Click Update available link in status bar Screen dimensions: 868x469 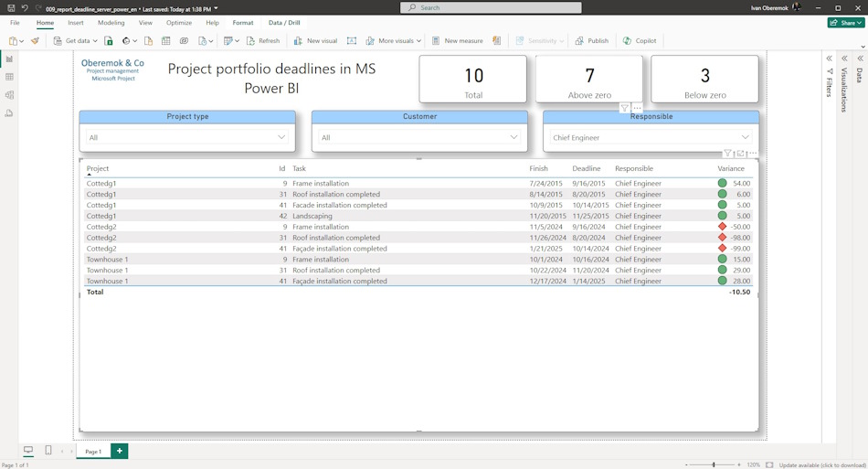pos(822,465)
